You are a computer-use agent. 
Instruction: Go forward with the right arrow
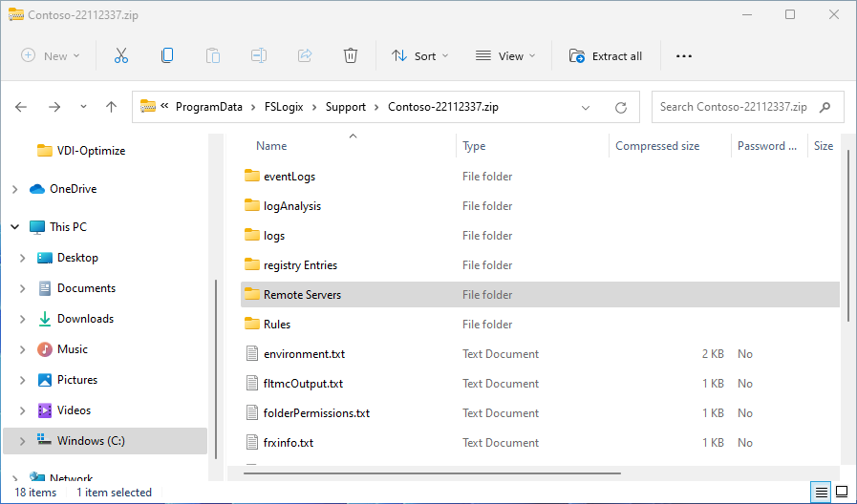[54, 107]
